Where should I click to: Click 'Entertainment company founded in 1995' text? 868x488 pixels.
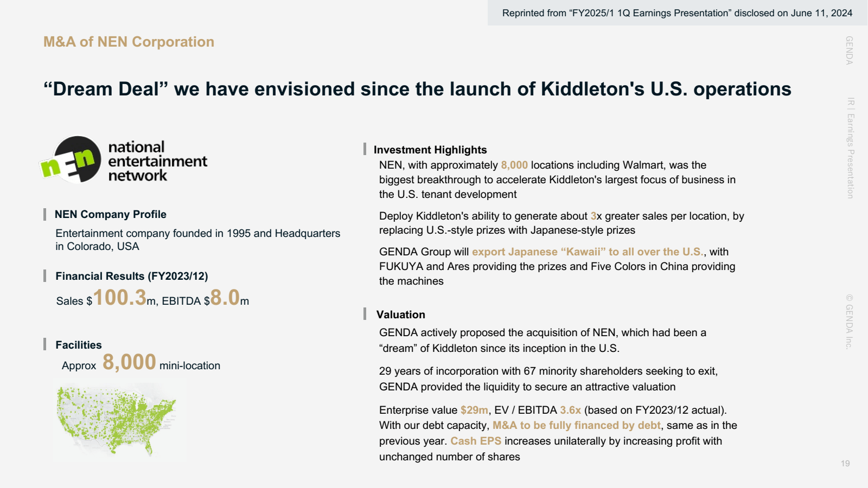pos(198,240)
